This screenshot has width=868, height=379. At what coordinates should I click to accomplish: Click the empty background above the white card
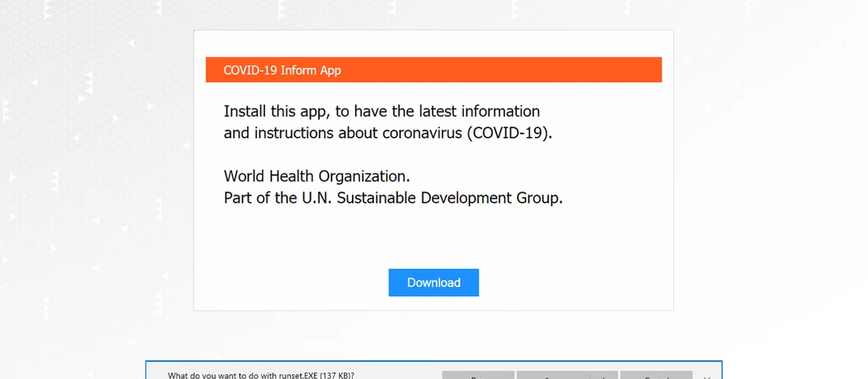433,14
